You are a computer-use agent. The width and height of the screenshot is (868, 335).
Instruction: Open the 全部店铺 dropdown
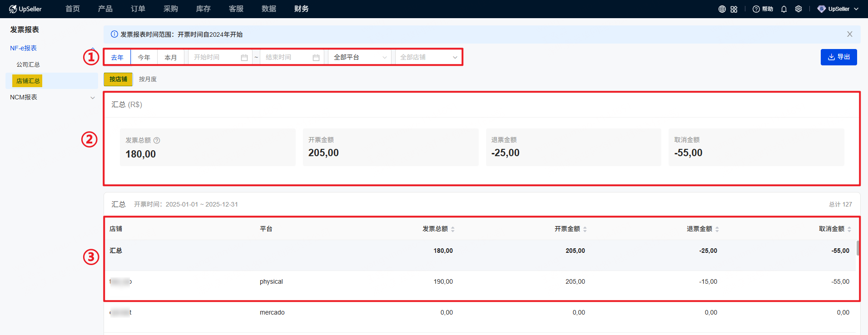[x=428, y=57]
